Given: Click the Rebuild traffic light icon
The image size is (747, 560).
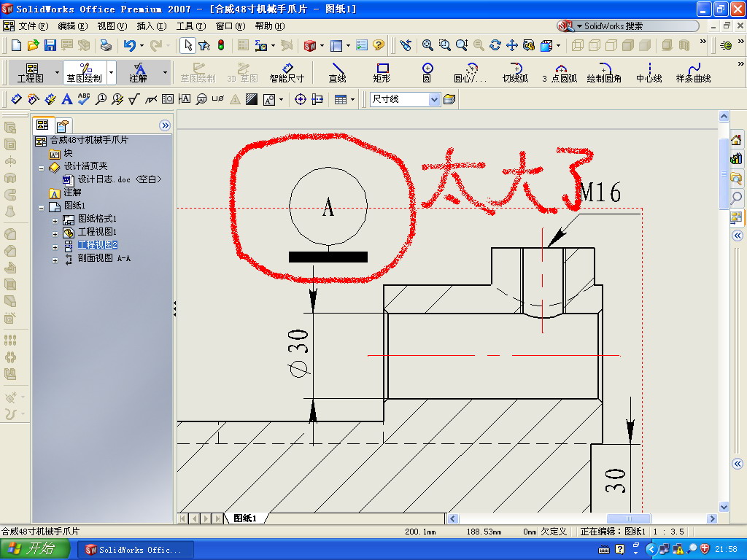Looking at the screenshot, I should [x=221, y=45].
